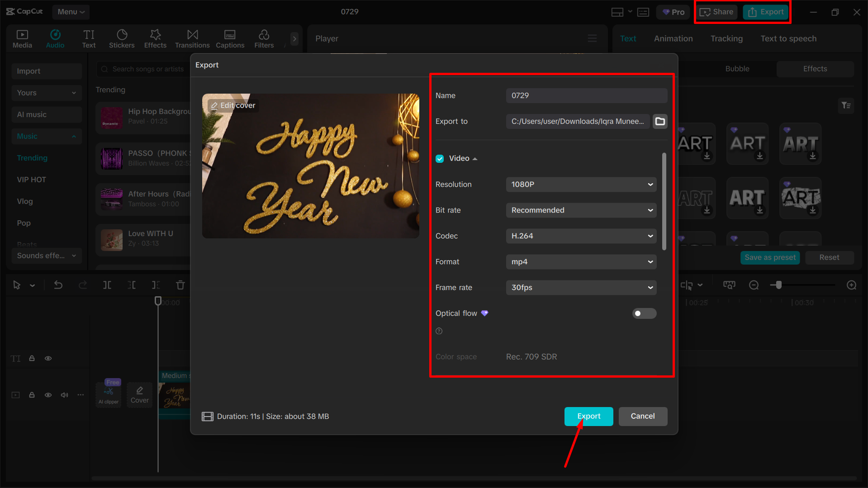Click the export settings scrollbar
Image resolution: width=868 pixels, height=488 pixels.
coord(664,201)
